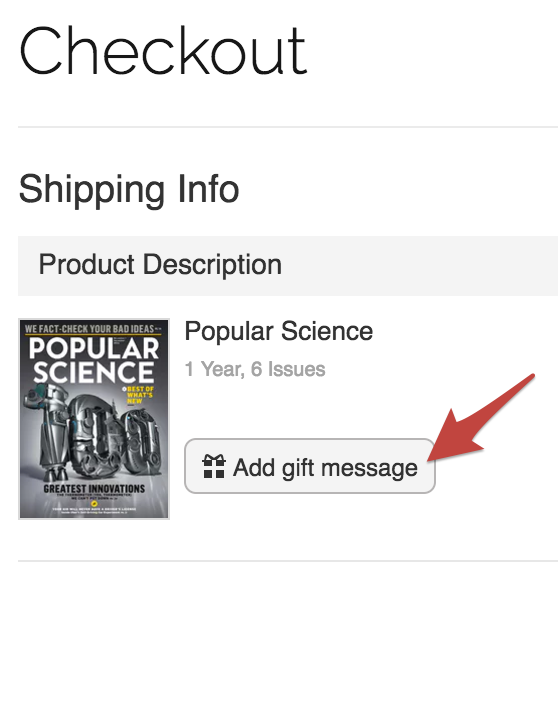Open the Popular Science cover thumbnail
Image resolution: width=558 pixels, height=702 pixels.
(94, 419)
